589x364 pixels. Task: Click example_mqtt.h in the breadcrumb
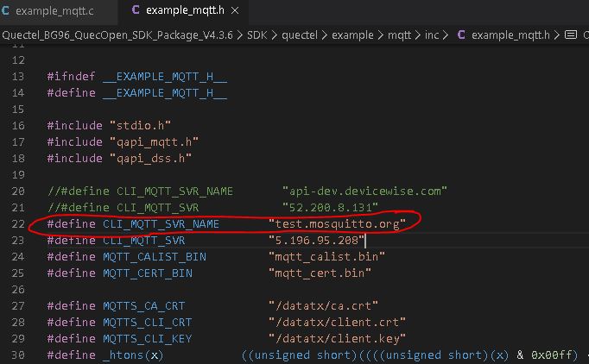(x=510, y=35)
